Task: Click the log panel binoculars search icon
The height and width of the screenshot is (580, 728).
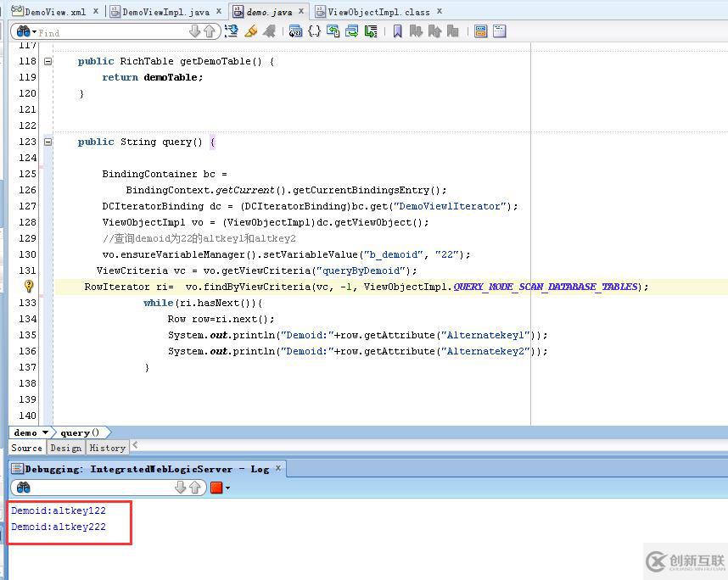Action: coord(23,488)
